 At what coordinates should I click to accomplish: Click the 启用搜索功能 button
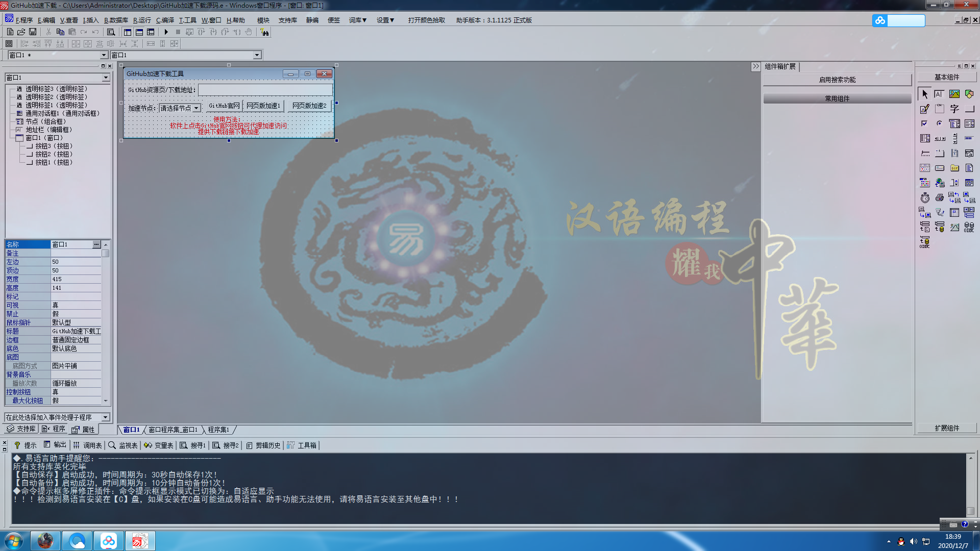click(x=837, y=80)
